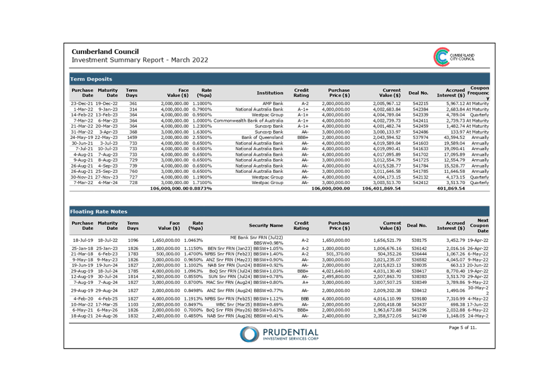Image resolution: width=559 pixels, height=392 pixels.
Task: Click the BBB+ rating in Bank of Queensland row
Action: 303,138
